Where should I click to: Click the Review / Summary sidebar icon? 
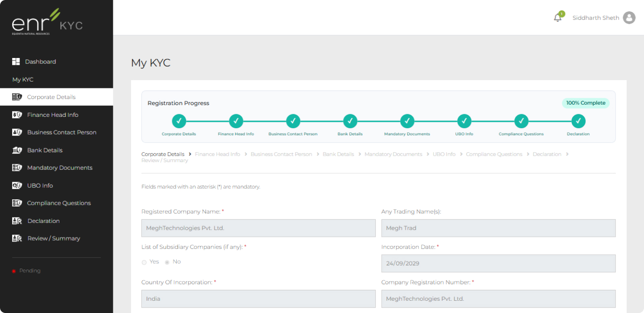point(17,238)
